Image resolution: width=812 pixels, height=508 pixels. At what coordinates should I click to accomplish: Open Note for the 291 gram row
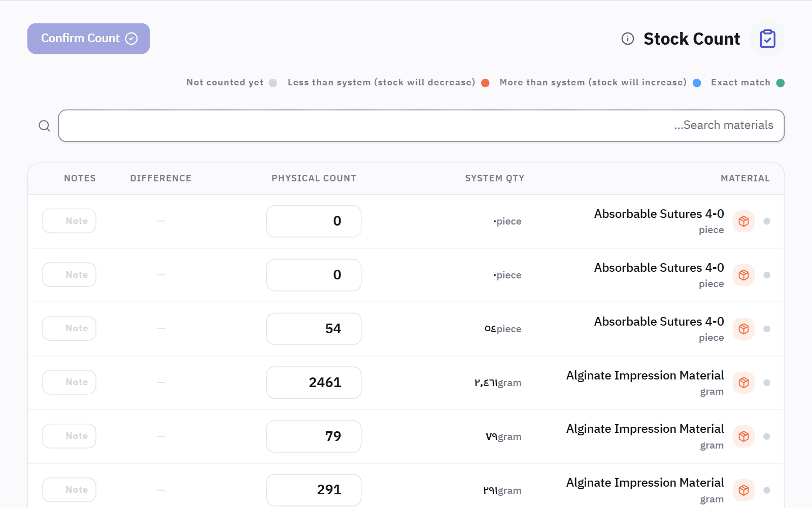[x=69, y=490]
